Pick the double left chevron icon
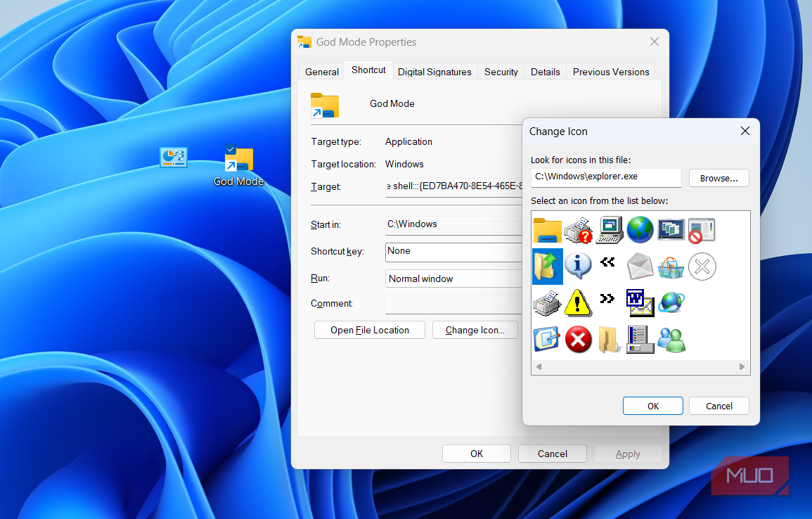Screen dimensions: 812x519 (x=607, y=262)
